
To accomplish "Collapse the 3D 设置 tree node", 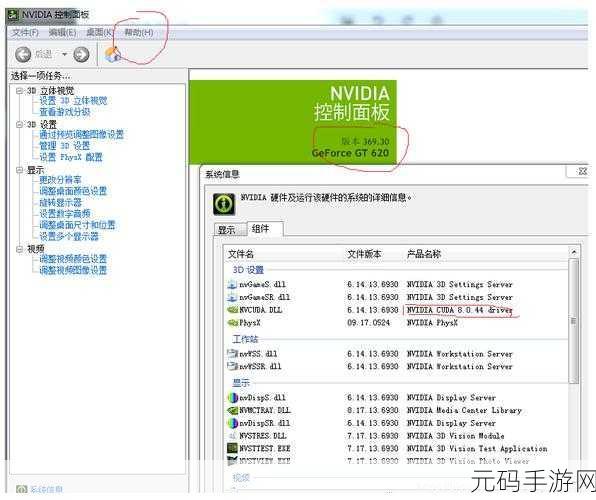I will (19, 124).
